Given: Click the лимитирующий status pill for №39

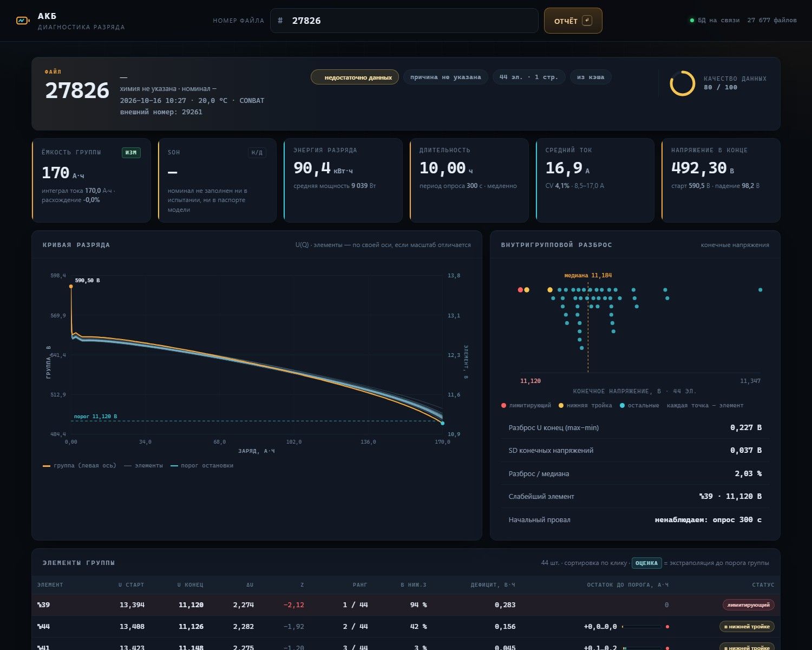Looking at the screenshot, I should pos(749,605).
